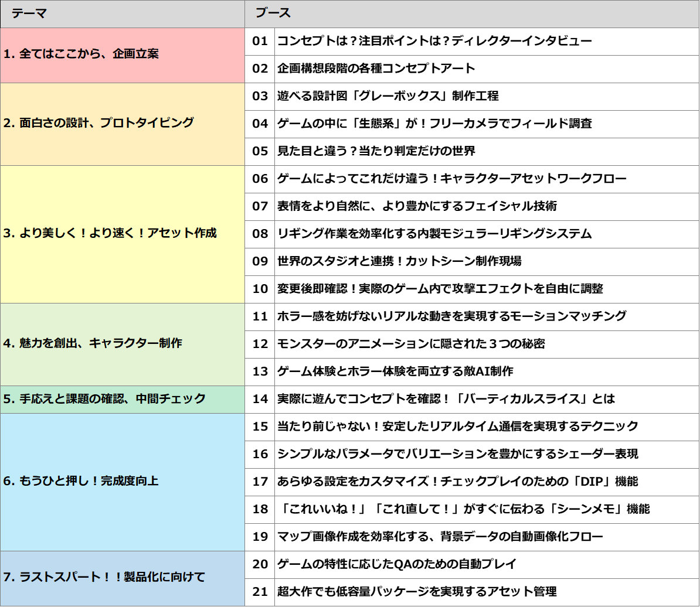Select theme cell 5. 手応えと課題の確認、中間チェック

tap(123, 400)
